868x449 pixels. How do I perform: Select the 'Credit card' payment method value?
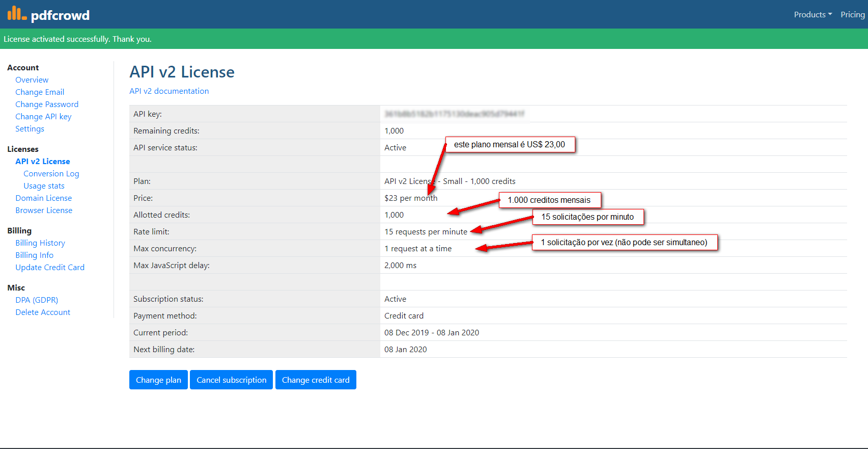point(404,316)
